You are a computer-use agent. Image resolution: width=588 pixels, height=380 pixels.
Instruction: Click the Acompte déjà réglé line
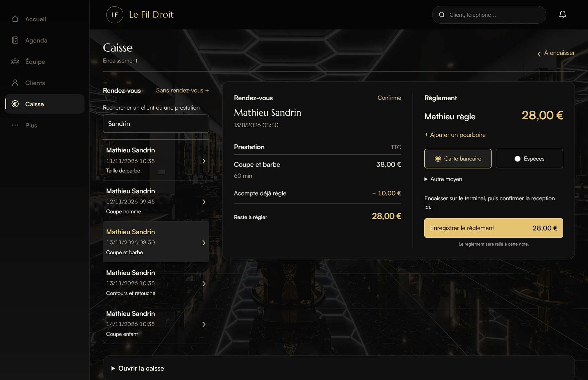click(317, 193)
